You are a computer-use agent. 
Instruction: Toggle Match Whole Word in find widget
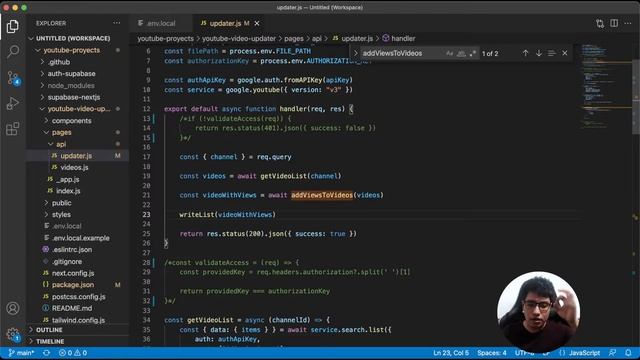coord(461,53)
